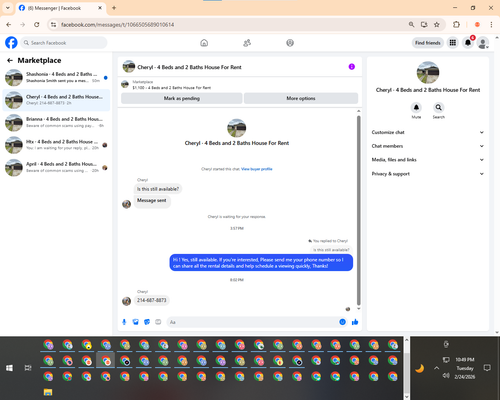The height and width of the screenshot is (400, 500).
Task: Open the Chrome extensions puzzle icon
Action: 456,24
